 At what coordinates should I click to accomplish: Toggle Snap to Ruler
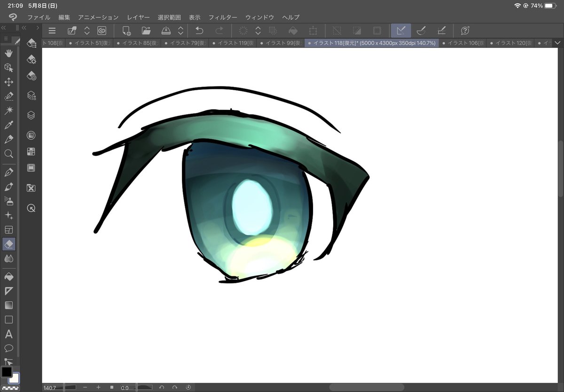click(401, 31)
